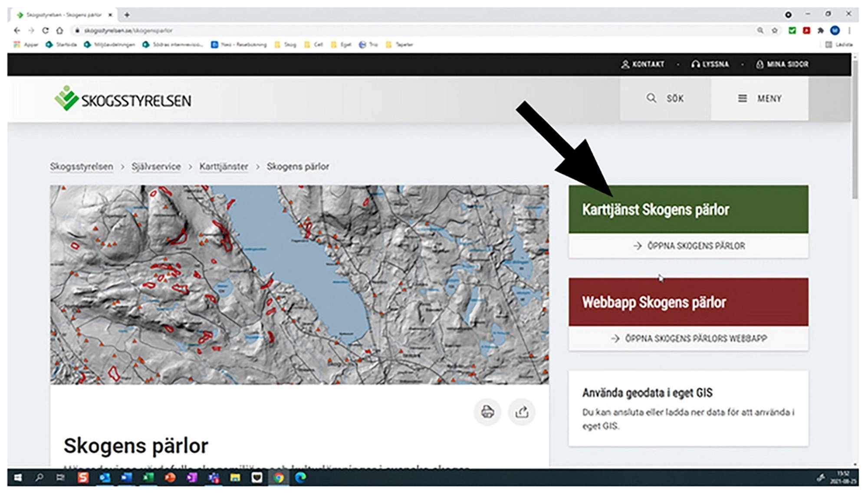Click the zoom magnifier icon in address bar

click(x=760, y=30)
